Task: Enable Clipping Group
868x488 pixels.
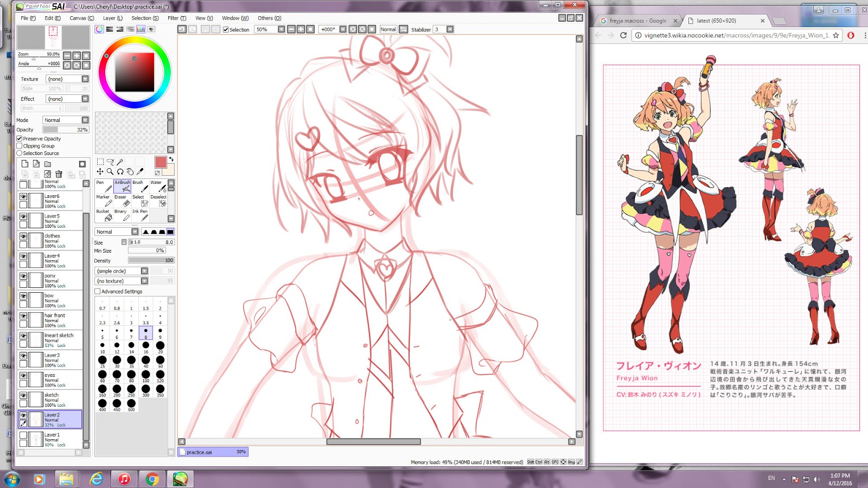Action: (20, 146)
